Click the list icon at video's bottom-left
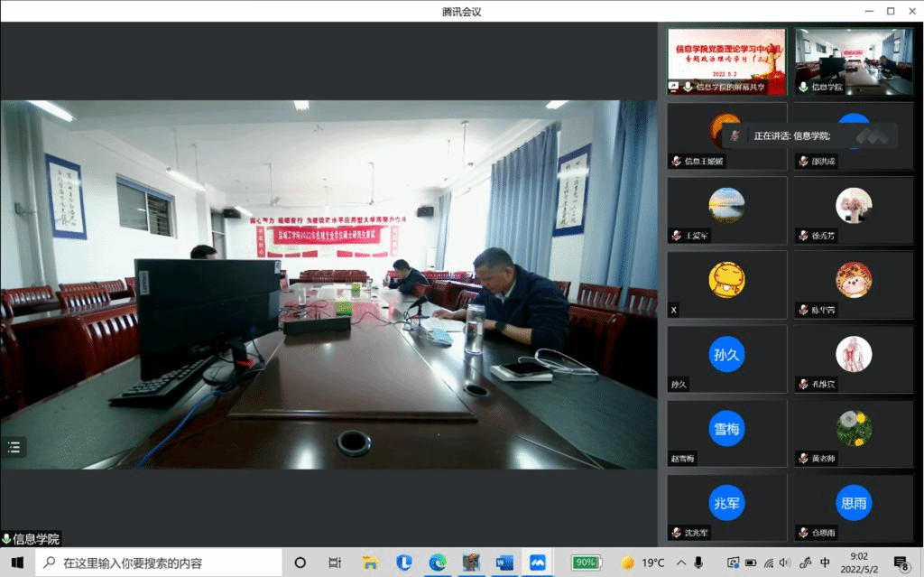Screen dimensions: 924x577 [x=14, y=446]
